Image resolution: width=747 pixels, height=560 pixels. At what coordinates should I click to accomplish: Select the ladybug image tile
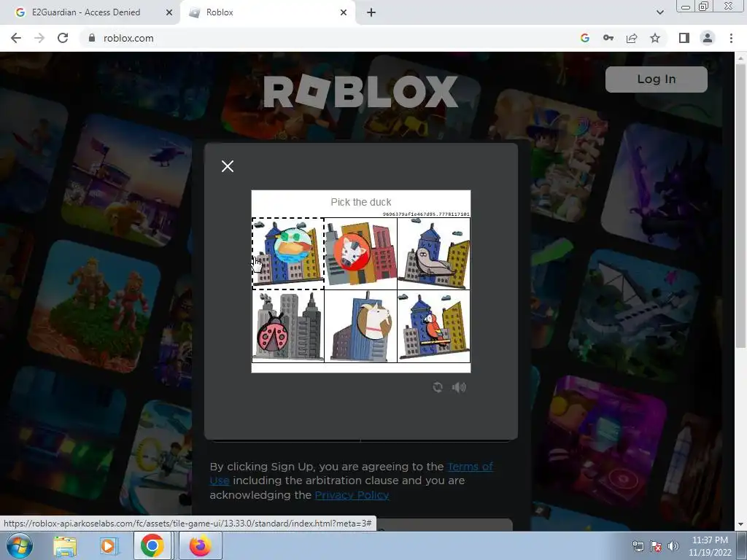coord(287,326)
